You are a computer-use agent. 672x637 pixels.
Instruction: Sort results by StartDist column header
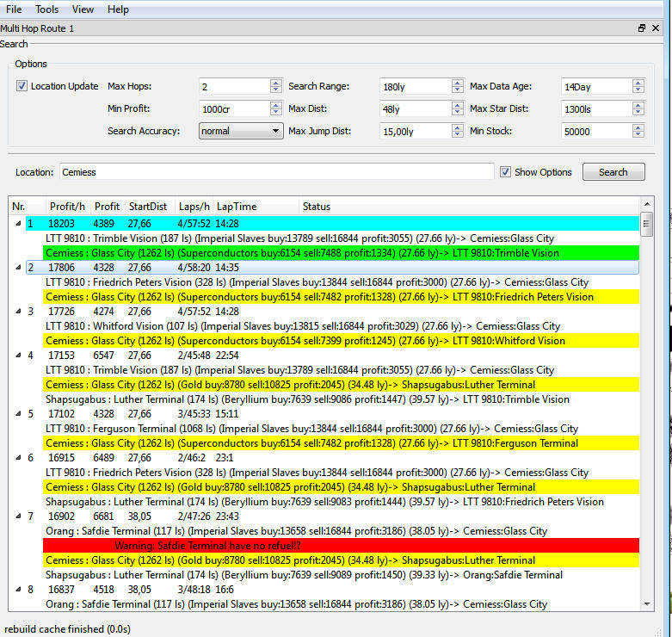tap(148, 207)
